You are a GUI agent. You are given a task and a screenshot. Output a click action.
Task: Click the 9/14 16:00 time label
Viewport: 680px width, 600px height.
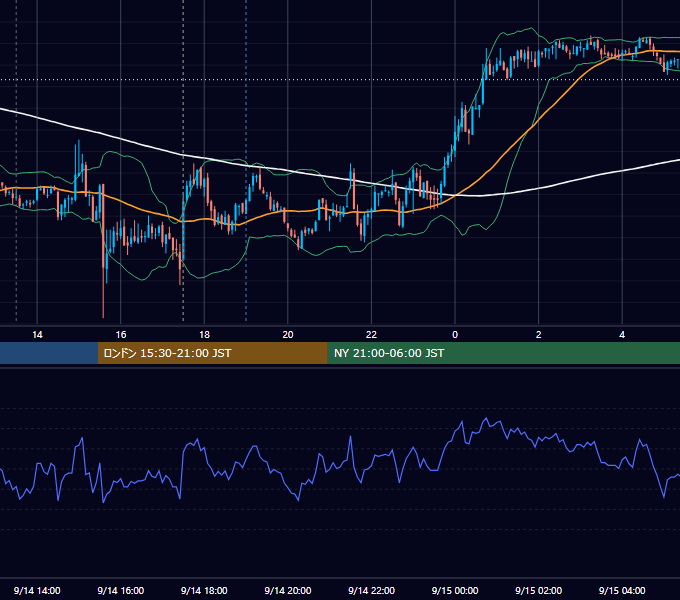121,590
